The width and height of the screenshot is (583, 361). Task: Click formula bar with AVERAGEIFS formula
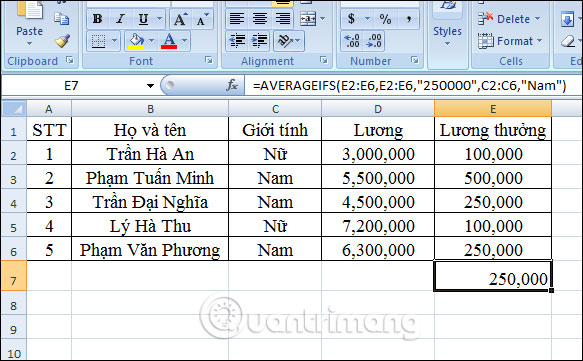click(413, 86)
